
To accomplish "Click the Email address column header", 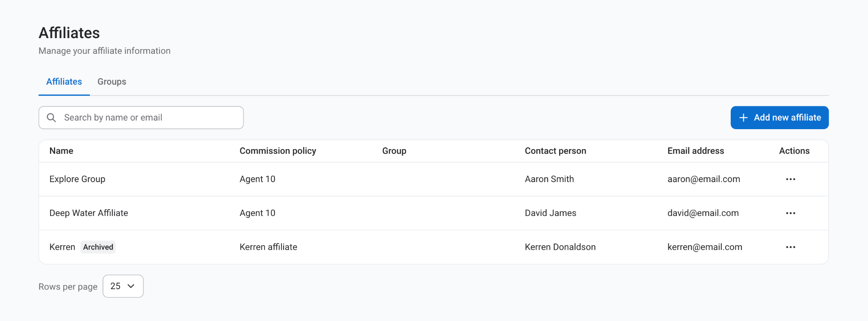I will [696, 151].
